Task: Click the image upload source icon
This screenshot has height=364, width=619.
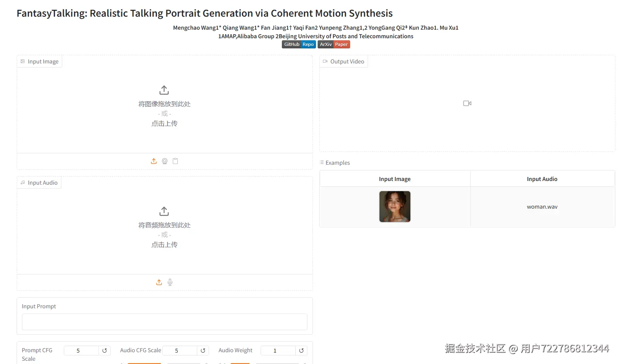Action: click(154, 161)
